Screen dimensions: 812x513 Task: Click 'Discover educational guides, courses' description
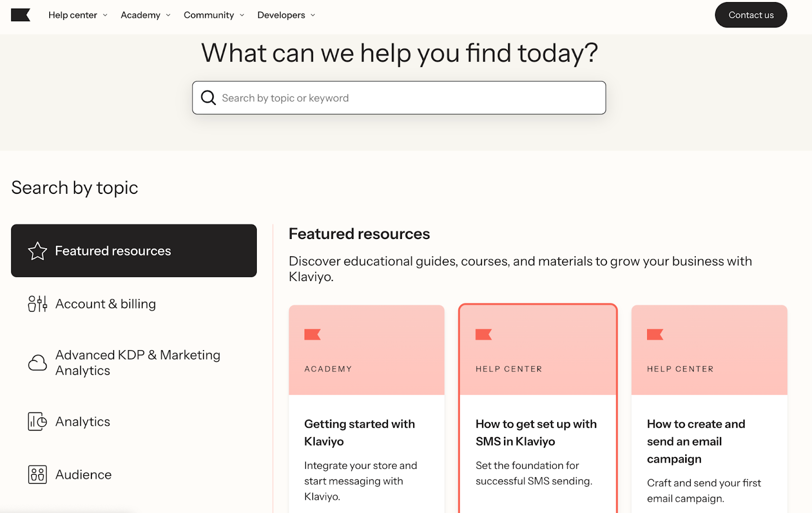pos(520,269)
